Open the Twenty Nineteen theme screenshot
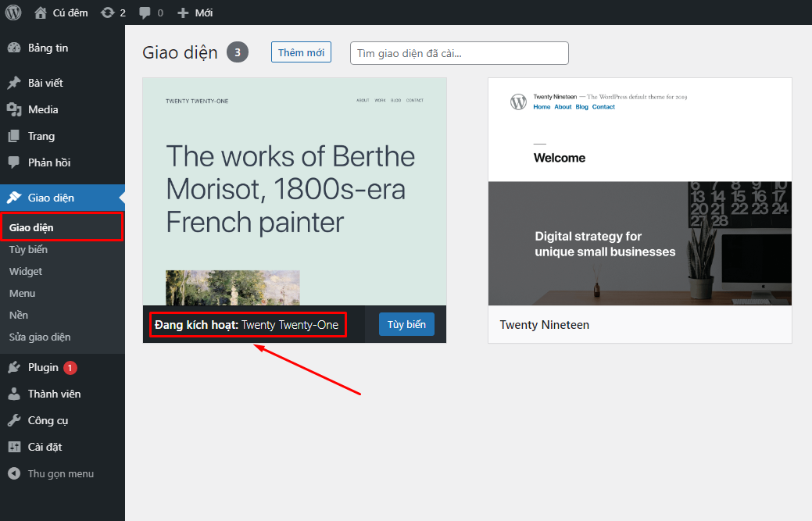 [x=640, y=191]
